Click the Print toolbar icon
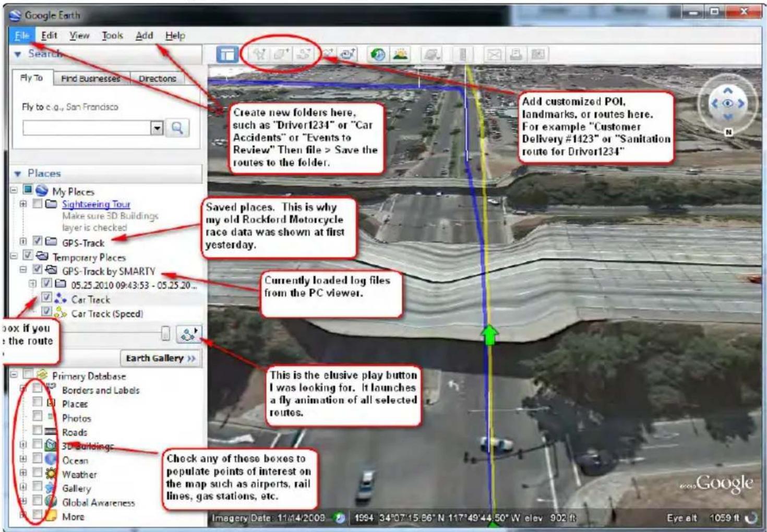This screenshot has height=532, width=767. 516,54
